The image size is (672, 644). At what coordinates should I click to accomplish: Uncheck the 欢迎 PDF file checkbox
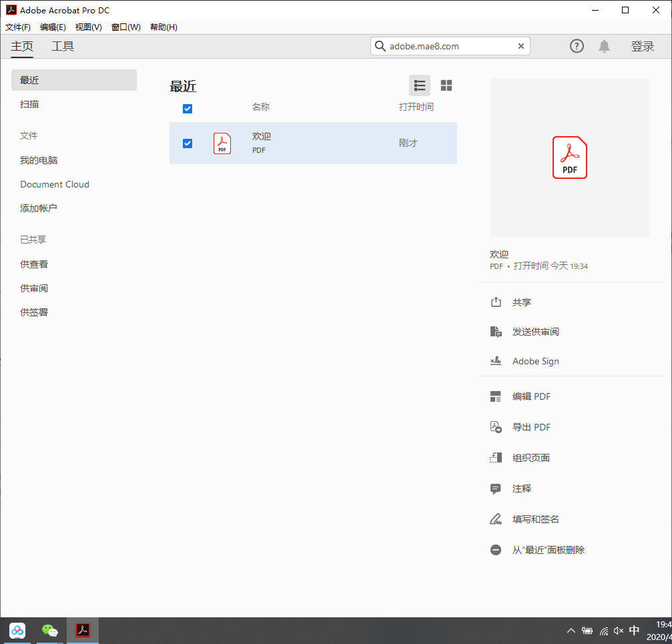click(x=188, y=143)
